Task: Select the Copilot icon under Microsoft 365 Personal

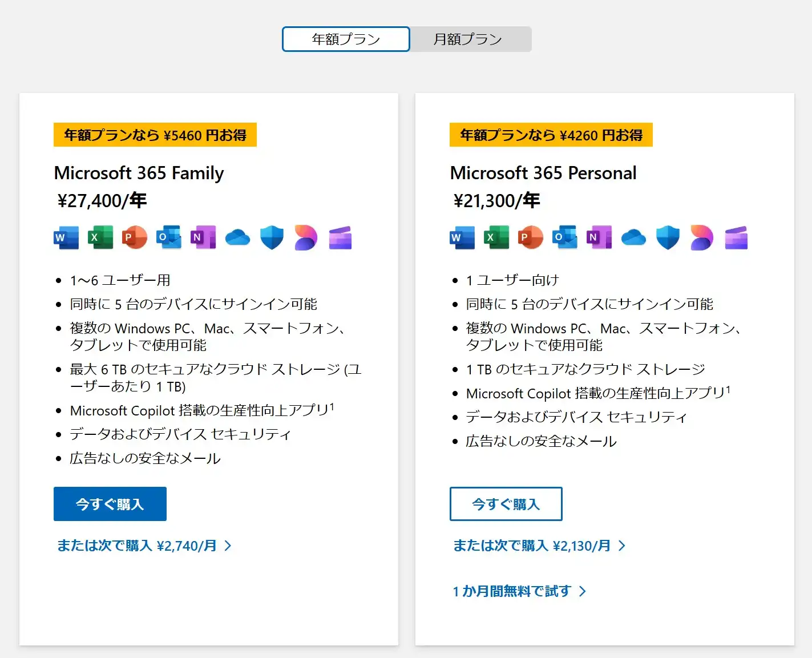Action: pos(701,237)
